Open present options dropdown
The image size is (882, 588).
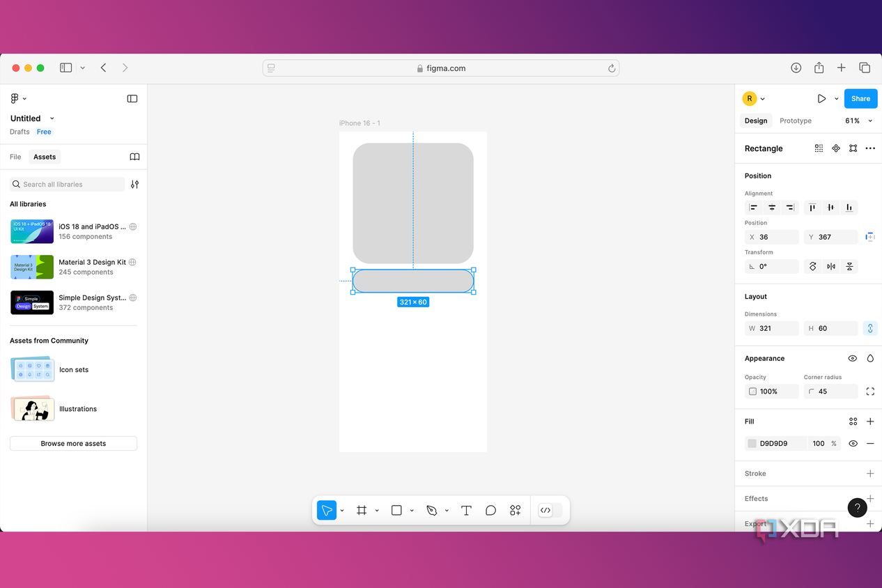coord(837,99)
